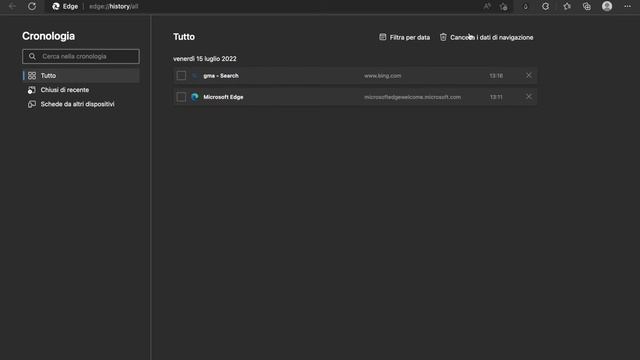Open the extensions puzzle icon
640x360 pixels.
point(546,7)
